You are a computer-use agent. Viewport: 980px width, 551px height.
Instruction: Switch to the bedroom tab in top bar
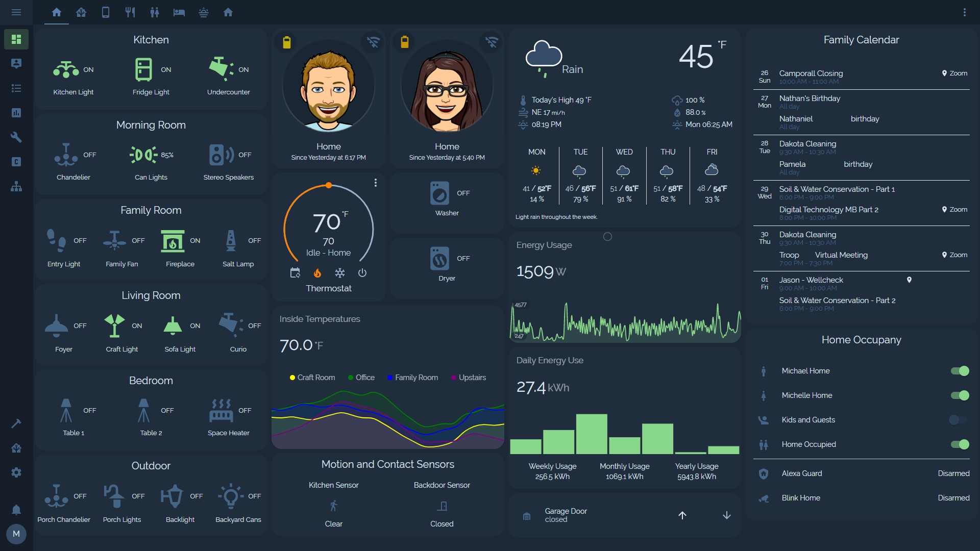(179, 12)
